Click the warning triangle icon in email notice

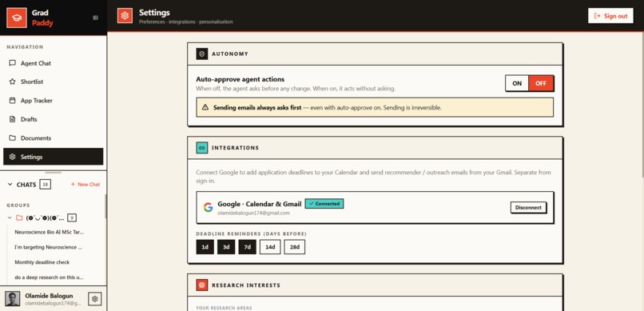coord(205,108)
